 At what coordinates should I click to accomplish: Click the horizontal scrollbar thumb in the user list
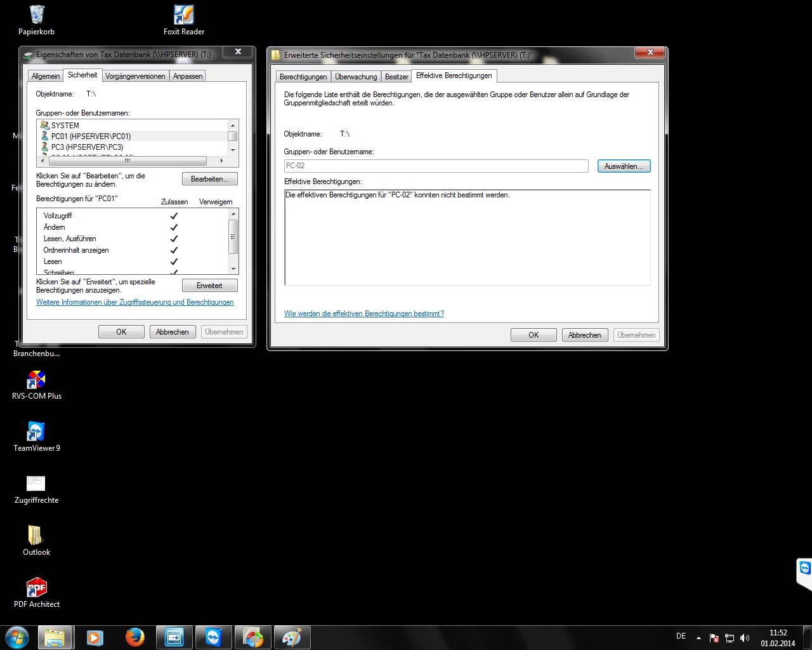(x=127, y=161)
